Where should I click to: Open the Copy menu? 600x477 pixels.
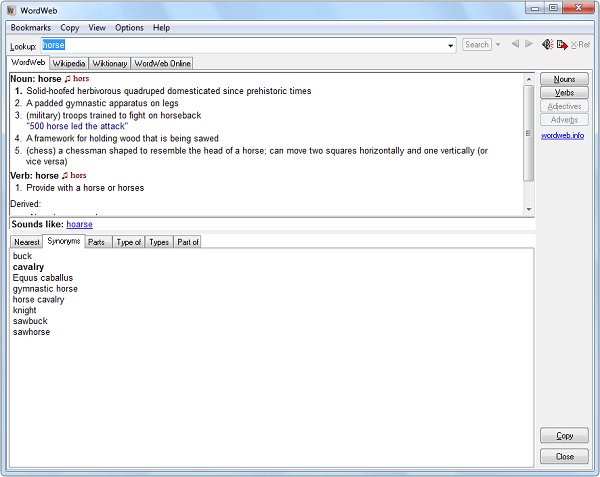(70, 28)
